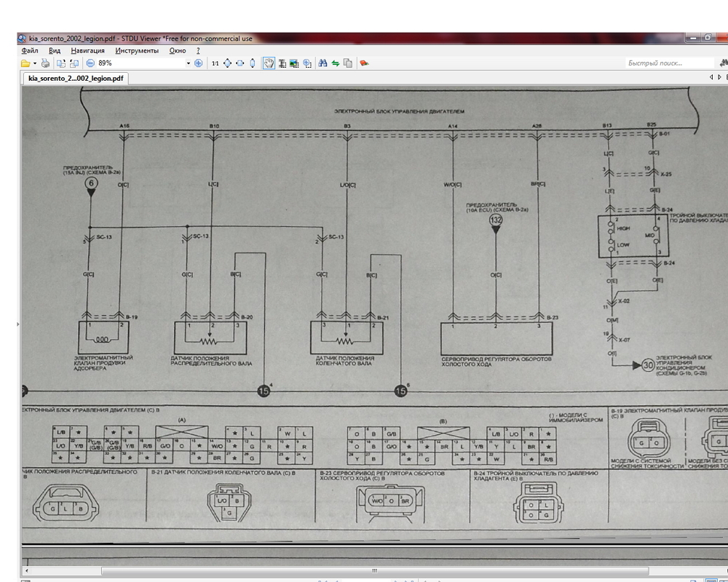Click the scroll tabs left arrow
This screenshot has height=582, width=728.
tap(711, 77)
